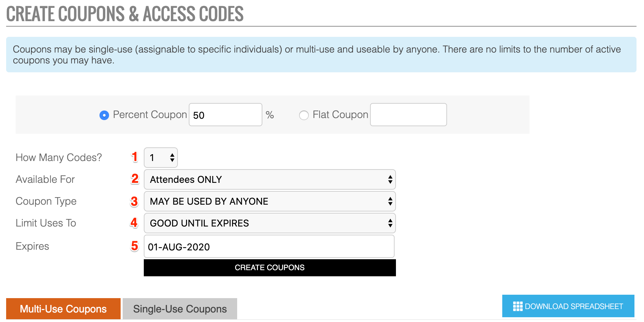The height and width of the screenshot is (322, 644).
Task: Click the red number 3 marker
Action: 135,201
